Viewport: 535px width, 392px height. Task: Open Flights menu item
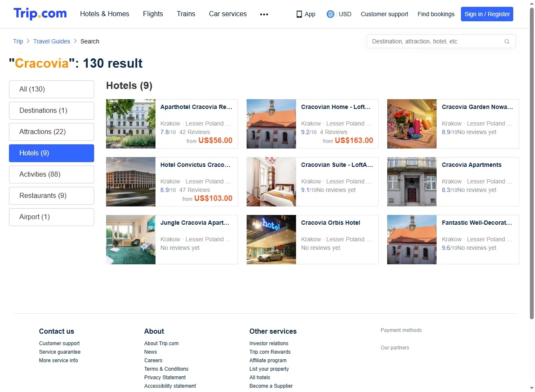click(x=153, y=14)
